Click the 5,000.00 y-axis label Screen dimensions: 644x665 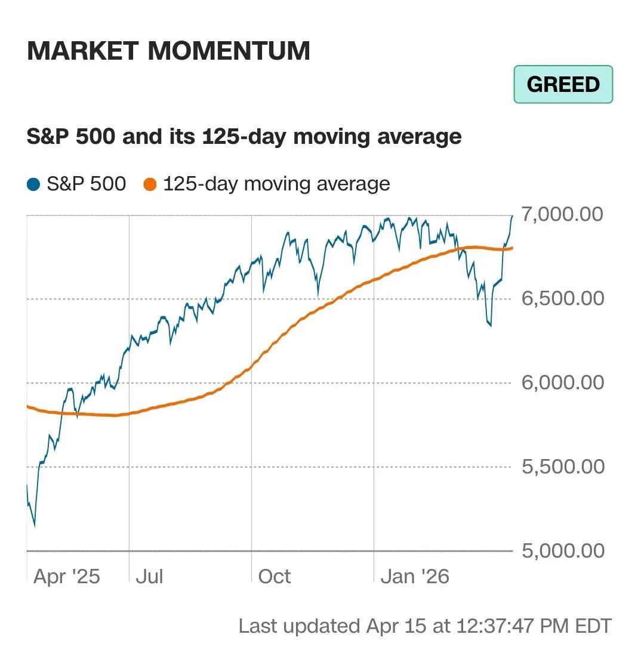(563, 550)
